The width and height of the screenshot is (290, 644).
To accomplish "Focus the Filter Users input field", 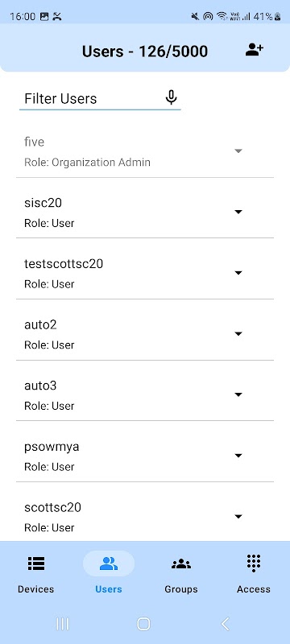I will (100, 98).
